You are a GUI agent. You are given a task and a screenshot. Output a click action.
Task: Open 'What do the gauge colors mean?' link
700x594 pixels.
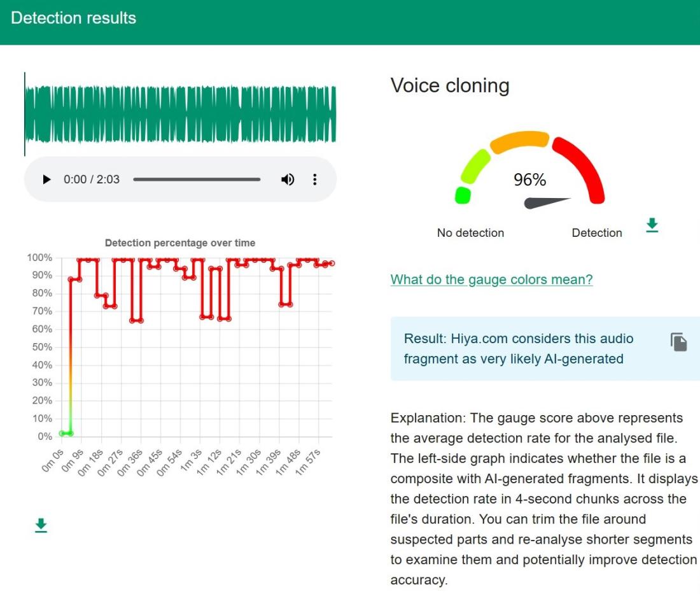pos(491,279)
